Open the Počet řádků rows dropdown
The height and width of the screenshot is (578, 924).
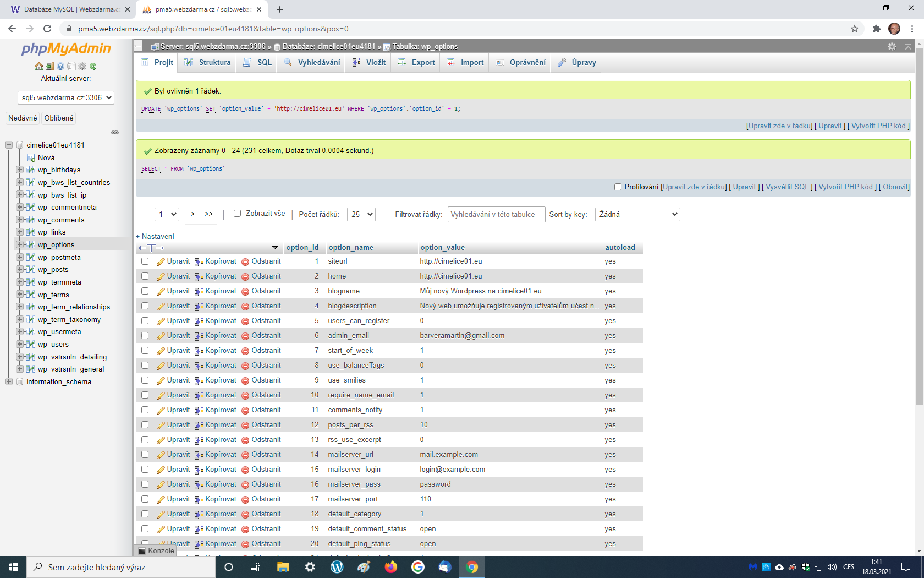[x=361, y=214]
